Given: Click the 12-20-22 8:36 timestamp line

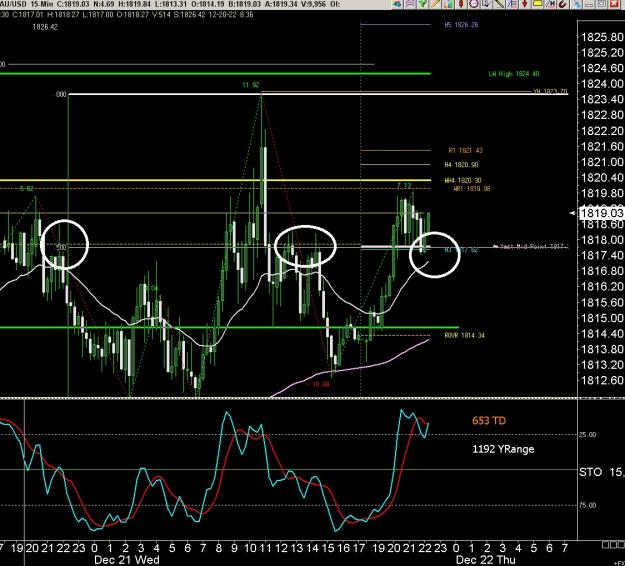Looking at the screenshot, I should [126, 15].
